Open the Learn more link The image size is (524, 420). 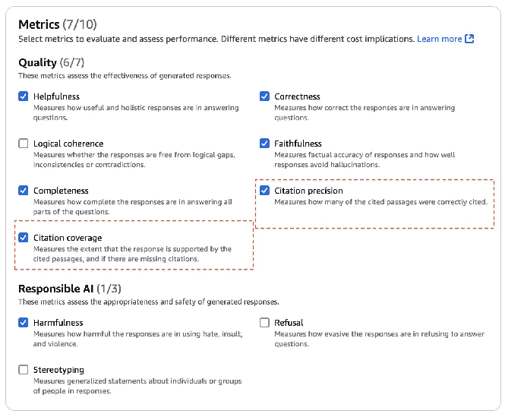(439, 39)
